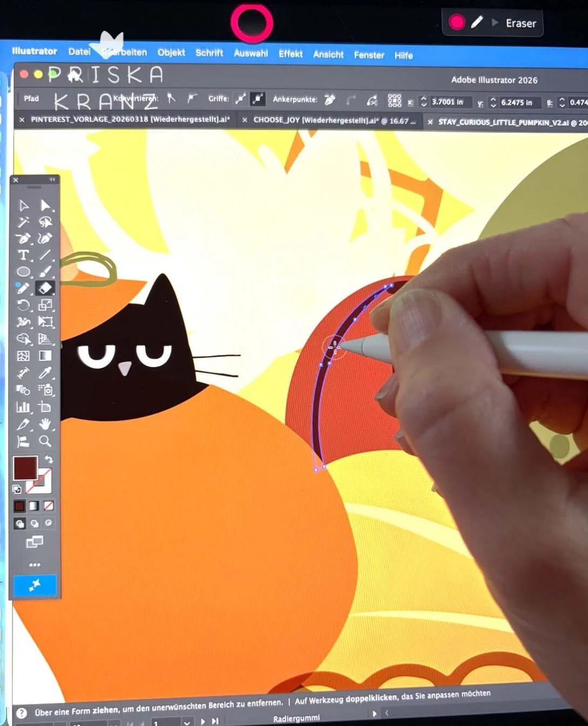The image size is (588, 726).
Task: Toggle hide handles option next to Griffe
Action: coord(258,99)
